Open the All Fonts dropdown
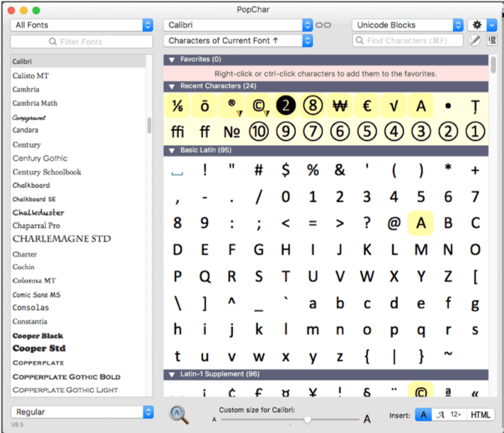 tap(81, 25)
